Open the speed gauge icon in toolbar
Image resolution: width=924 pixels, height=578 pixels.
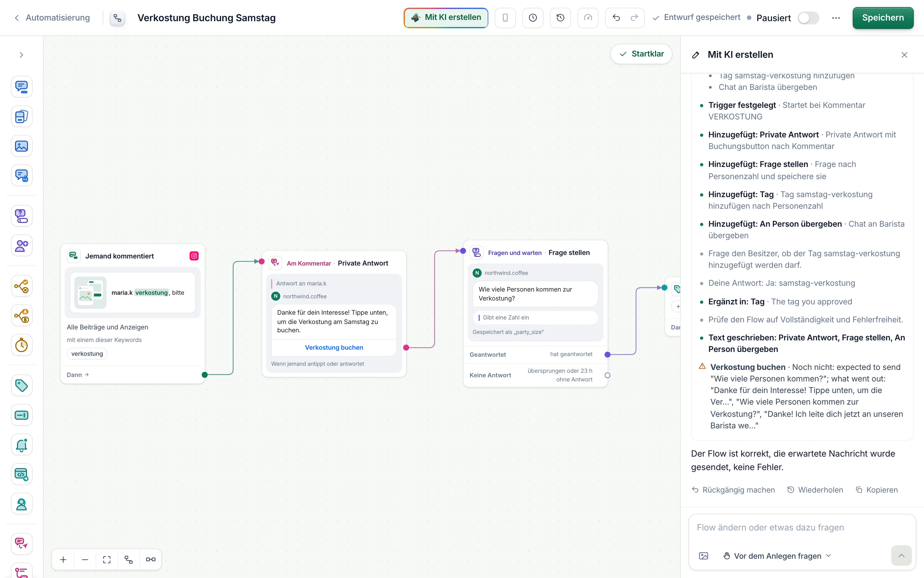tap(588, 18)
